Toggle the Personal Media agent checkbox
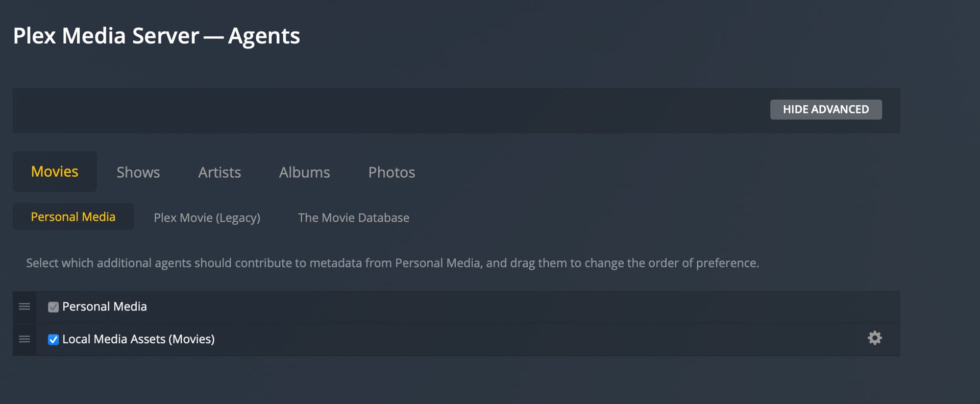The width and height of the screenshot is (980, 404). [x=53, y=307]
